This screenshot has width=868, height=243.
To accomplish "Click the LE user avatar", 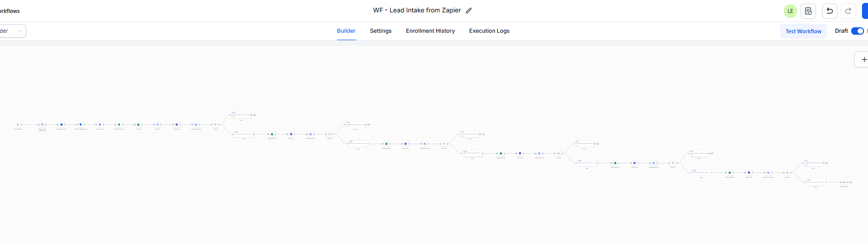I will pyautogui.click(x=790, y=11).
